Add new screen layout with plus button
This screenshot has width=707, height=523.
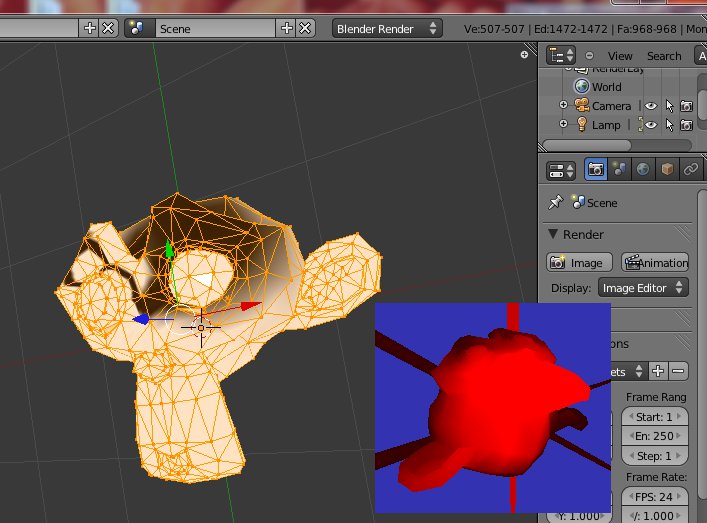90,28
